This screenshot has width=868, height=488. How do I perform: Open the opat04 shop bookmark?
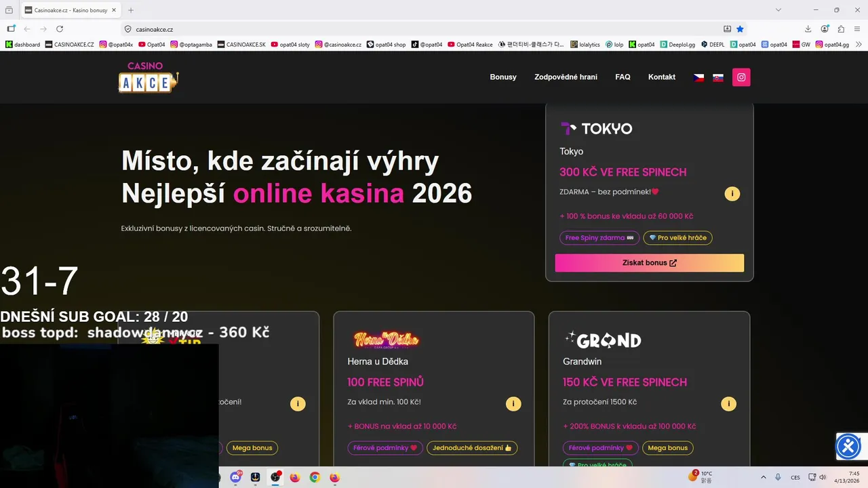point(387,45)
